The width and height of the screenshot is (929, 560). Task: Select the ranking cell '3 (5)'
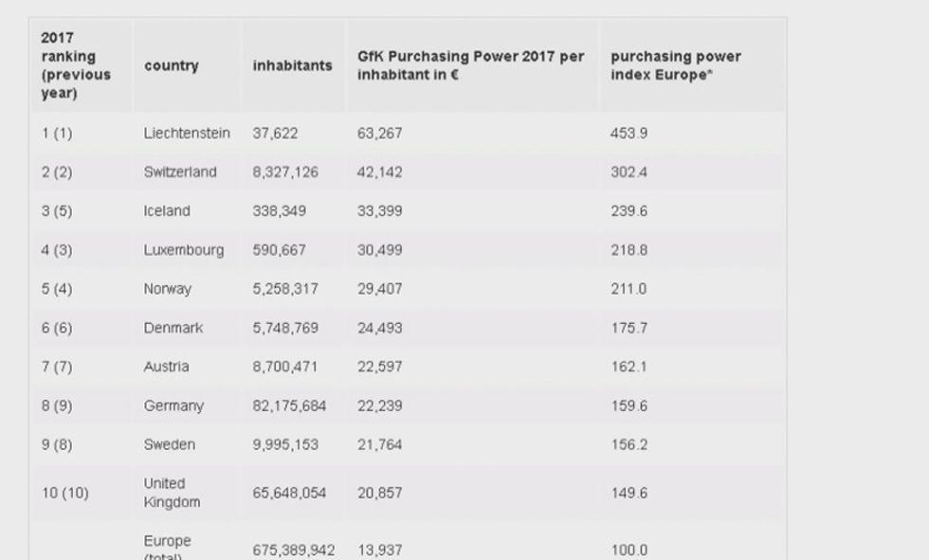pyautogui.click(x=56, y=211)
